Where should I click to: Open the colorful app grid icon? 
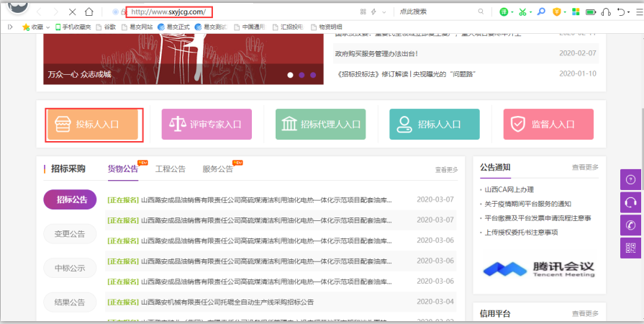[576, 12]
